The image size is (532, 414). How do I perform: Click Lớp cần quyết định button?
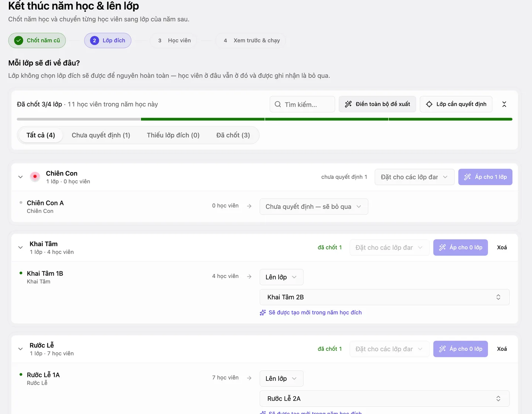pyautogui.click(x=456, y=104)
